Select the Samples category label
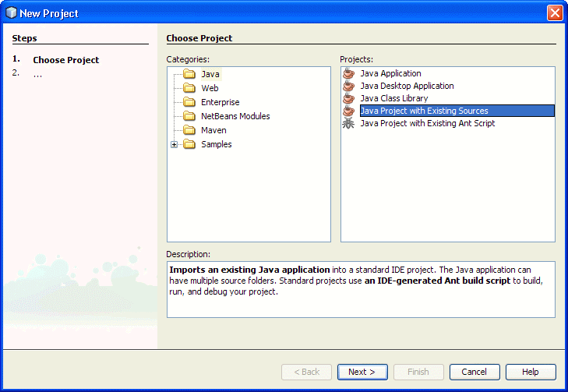568x392 pixels. [x=217, y=144]
